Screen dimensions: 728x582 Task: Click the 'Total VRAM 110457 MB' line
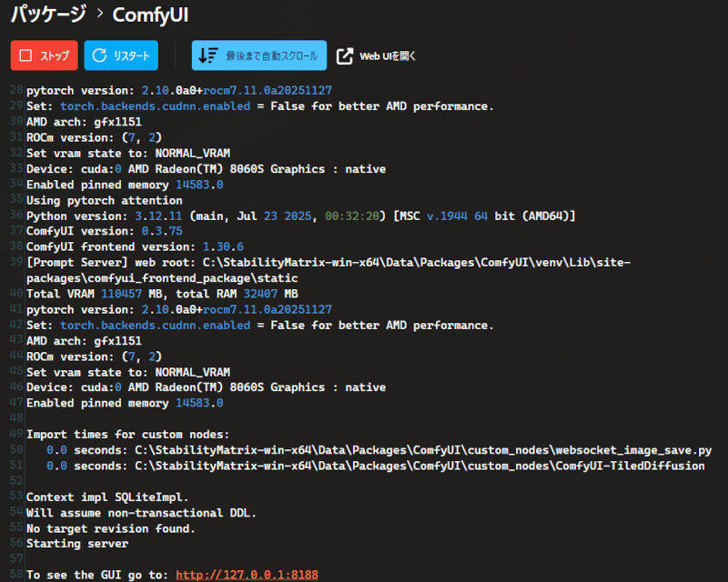coord(162,294)
